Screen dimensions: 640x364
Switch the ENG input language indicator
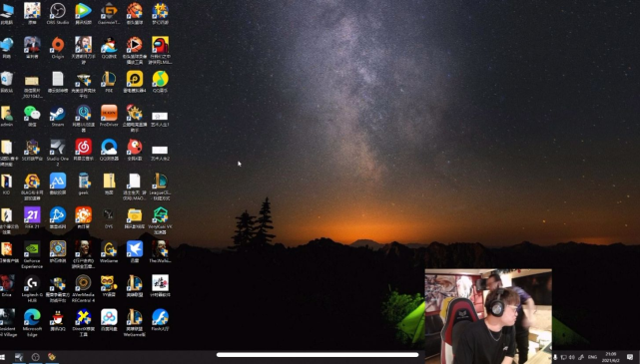(x=592, y=357)
